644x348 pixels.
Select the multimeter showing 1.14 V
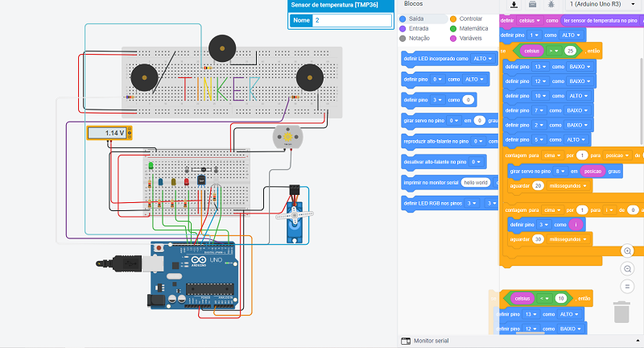(109, 133)
